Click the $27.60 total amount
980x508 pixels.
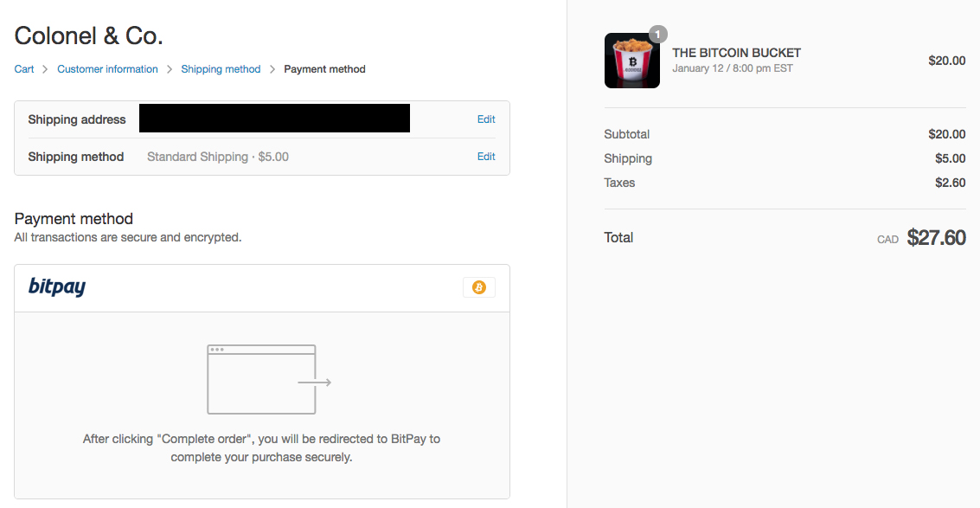pyautogui.click(x=936, y=238)
